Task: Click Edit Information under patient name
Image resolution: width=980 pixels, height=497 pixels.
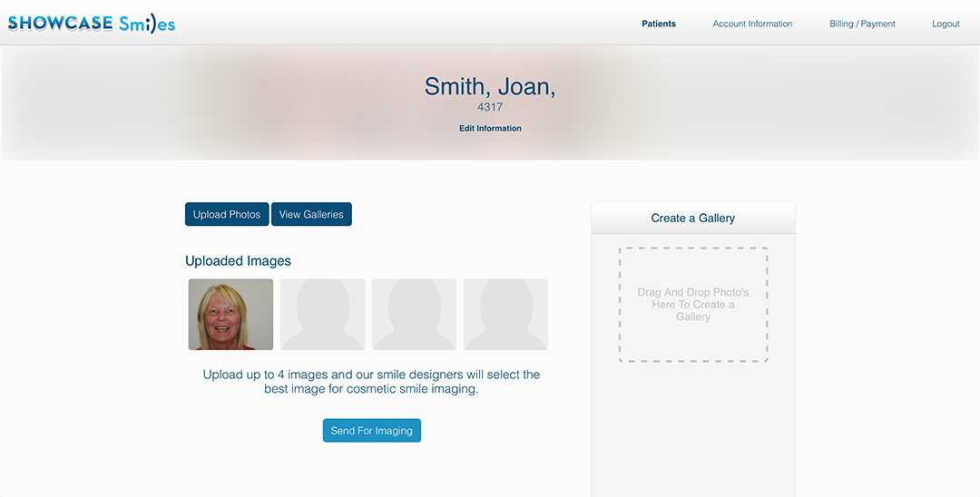Action: [490, 128]
